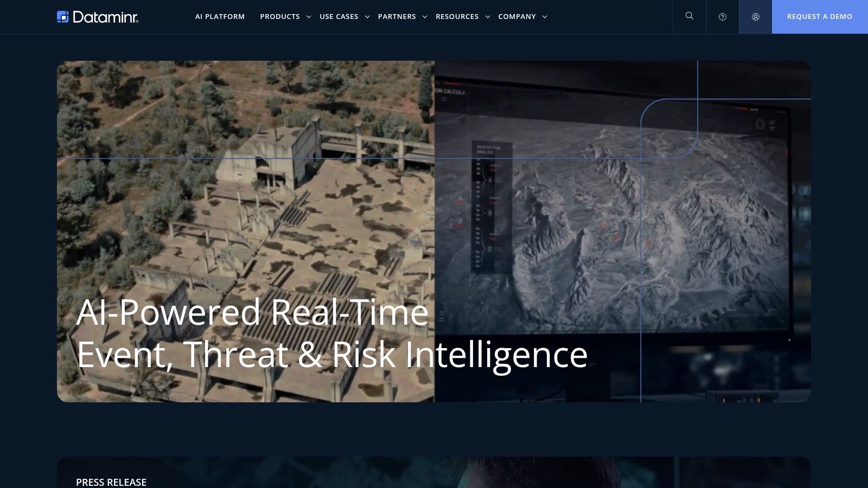Select the Company menu label
This screenshot has height=488, width=868.
517,17
